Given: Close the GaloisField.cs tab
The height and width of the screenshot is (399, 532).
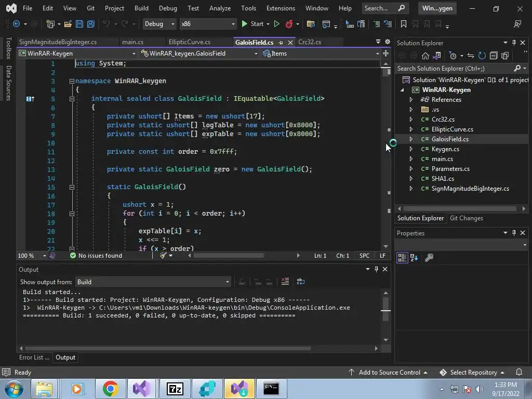Looking at the screenshot, I should pyautogui.click(x=290, y=43).
